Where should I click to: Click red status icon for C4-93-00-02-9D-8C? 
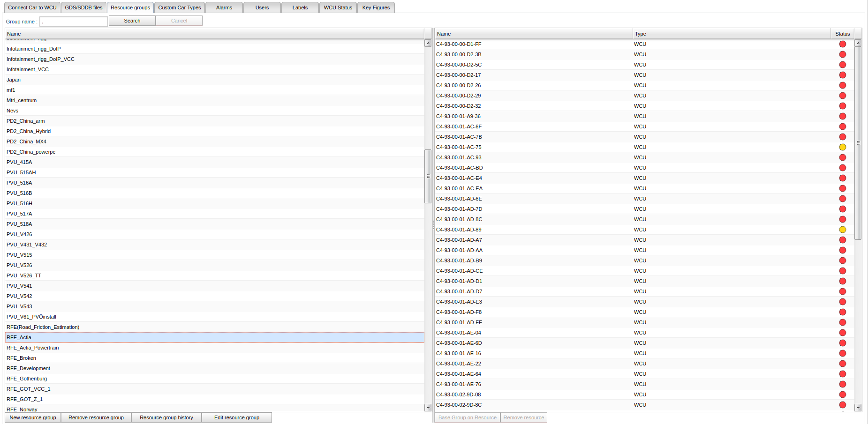tap(842, 405)
